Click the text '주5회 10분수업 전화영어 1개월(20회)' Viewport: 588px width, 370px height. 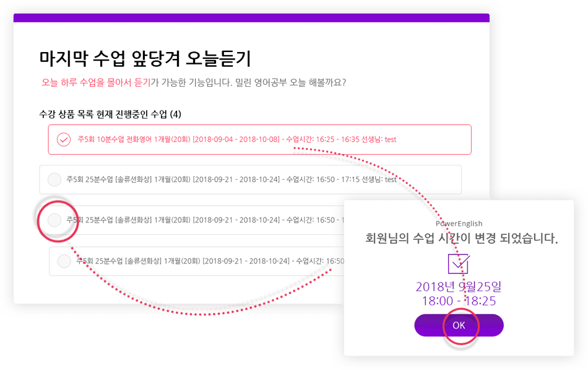coord(134,139)
